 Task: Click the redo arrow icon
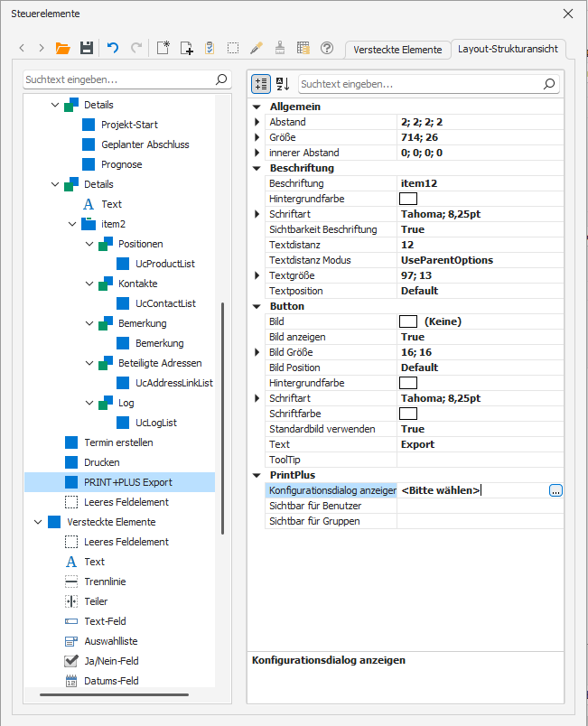pyautogui.click(x=136, y=48)
